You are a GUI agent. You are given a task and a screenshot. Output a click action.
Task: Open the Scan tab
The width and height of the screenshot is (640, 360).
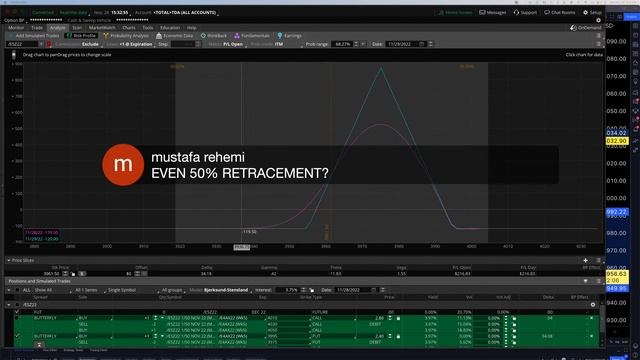tap(77, 28)
